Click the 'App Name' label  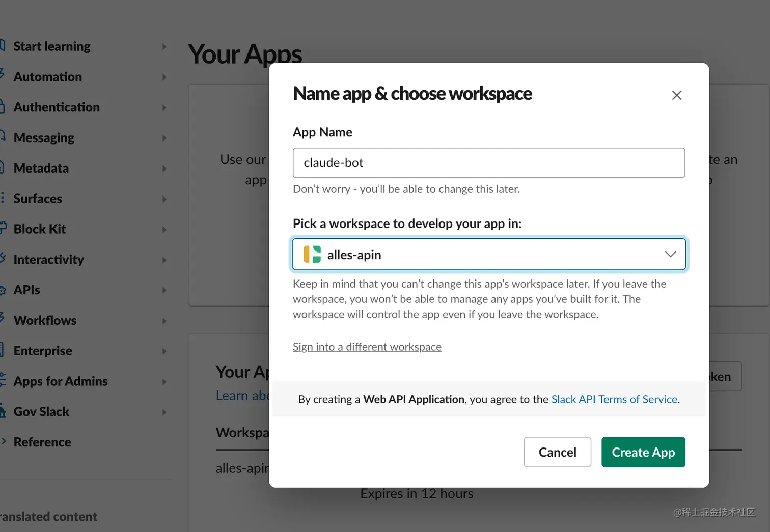click(322, 132)
